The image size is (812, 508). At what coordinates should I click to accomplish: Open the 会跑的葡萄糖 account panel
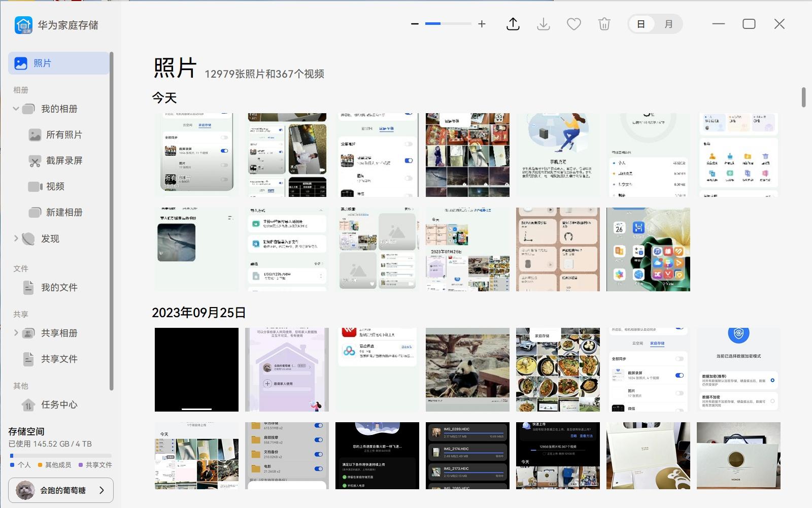(61, 490)
